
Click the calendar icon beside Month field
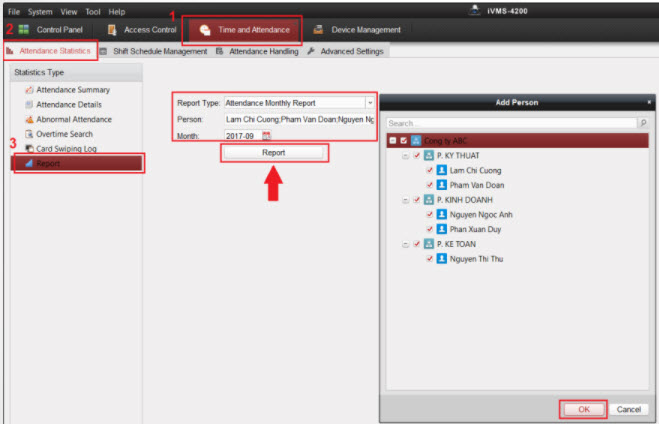(x=267, y=135)
